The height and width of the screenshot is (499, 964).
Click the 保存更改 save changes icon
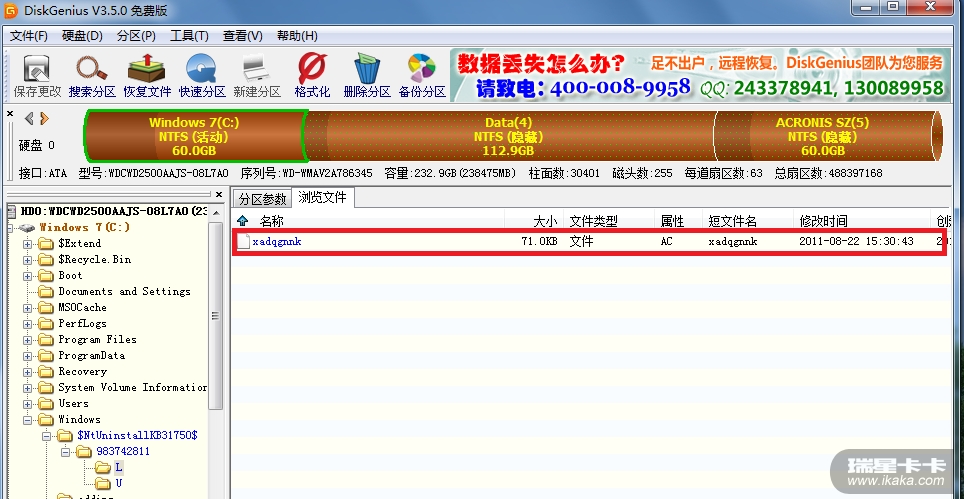(x=38, y=69)
